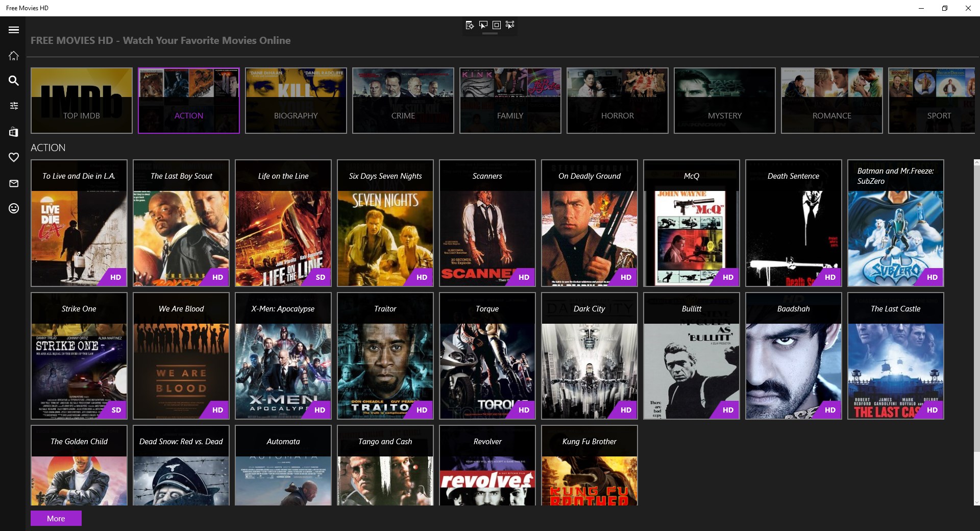Open We Are Blood movie
980x531 pixels.
[181, 356]
